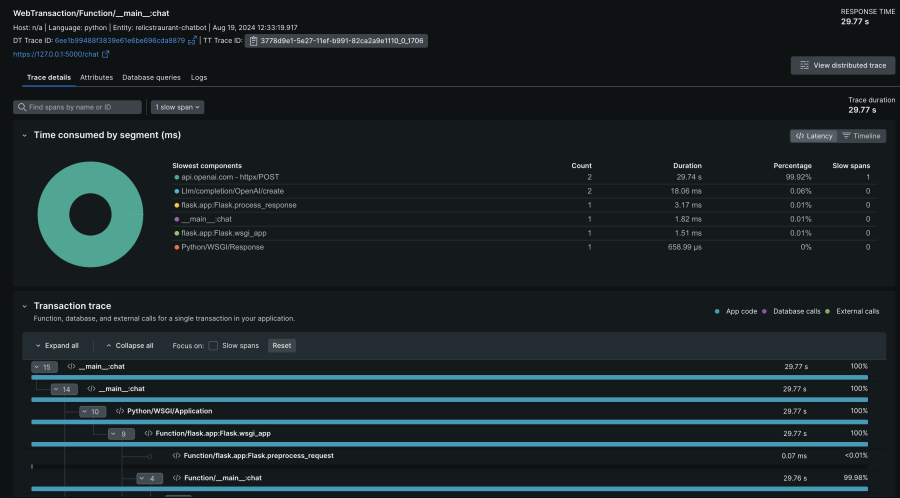Enable the Slow spans focus checkbox
900x498 pixels.
(x=213, y=345)
